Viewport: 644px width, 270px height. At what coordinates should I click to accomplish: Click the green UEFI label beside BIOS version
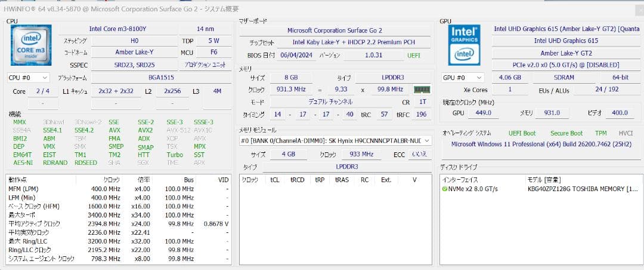pyautogui.click(x=414, y=55)
